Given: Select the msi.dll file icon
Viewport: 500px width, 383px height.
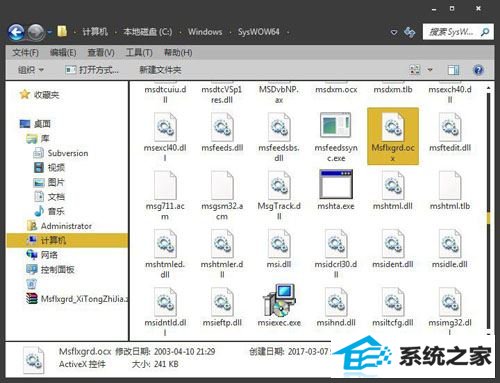Looking at the screenshot, I should (x=279, y=244).
